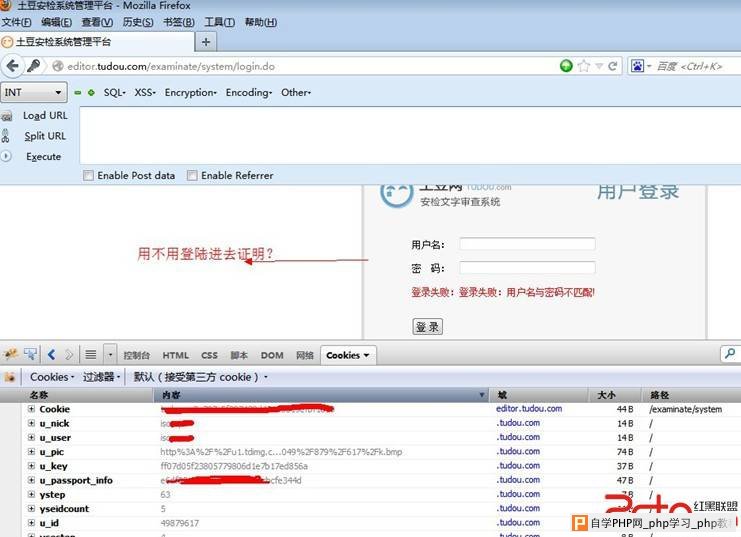Screen dimensions: 741x537
Task: Click the Load URL button label
Action: [x=45, y=116]
